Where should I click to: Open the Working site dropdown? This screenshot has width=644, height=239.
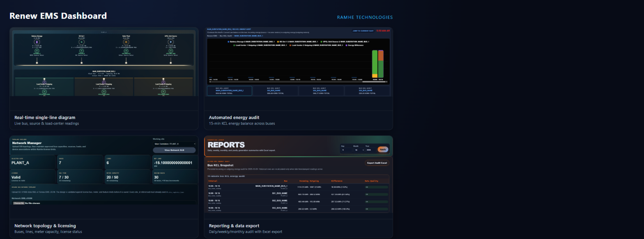pyautogui.click(x=174, y=144)
